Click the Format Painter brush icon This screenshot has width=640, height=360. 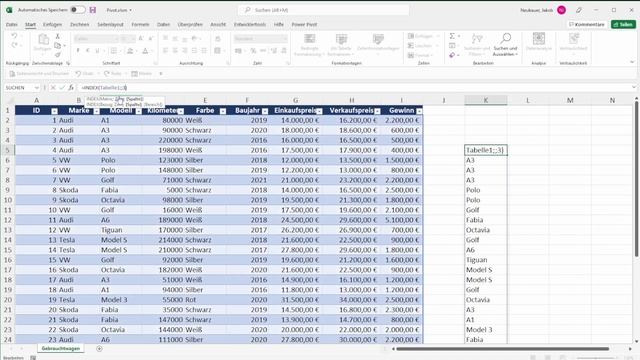click(58, 55)
